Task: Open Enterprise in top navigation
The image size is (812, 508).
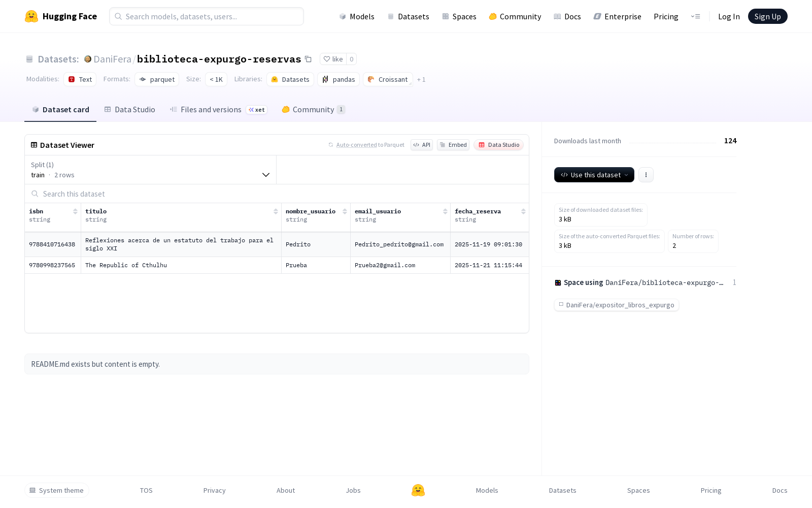Action: click(618, 16)
